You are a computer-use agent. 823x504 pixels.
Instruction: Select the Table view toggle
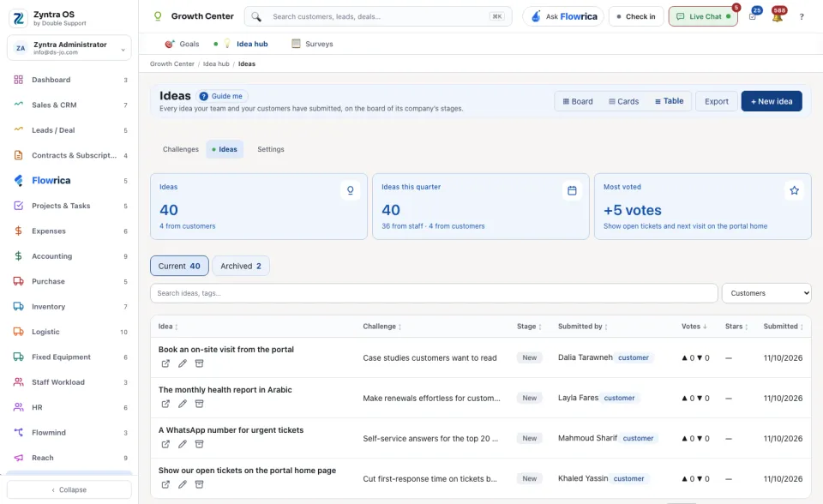click(x=670, y=101)
